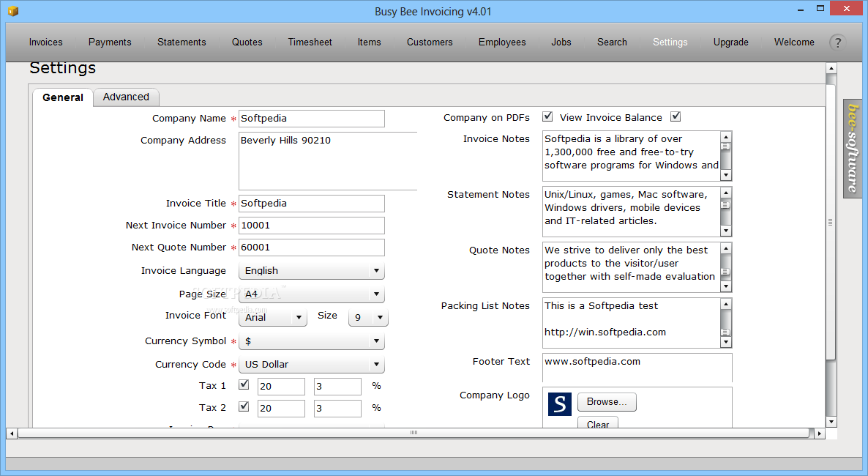Open the help question mark icon
Screen dimensions: 868x476
click(x=837, y=42)
